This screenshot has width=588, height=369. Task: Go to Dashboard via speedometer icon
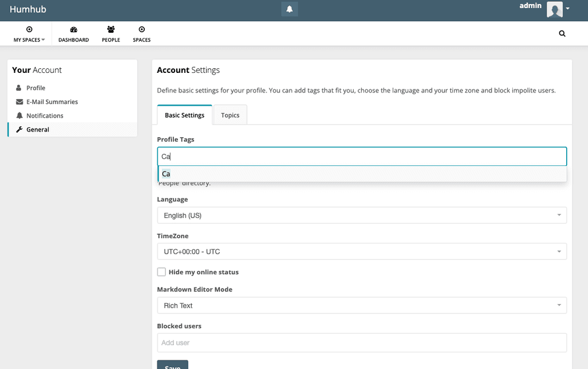[73, 30]
